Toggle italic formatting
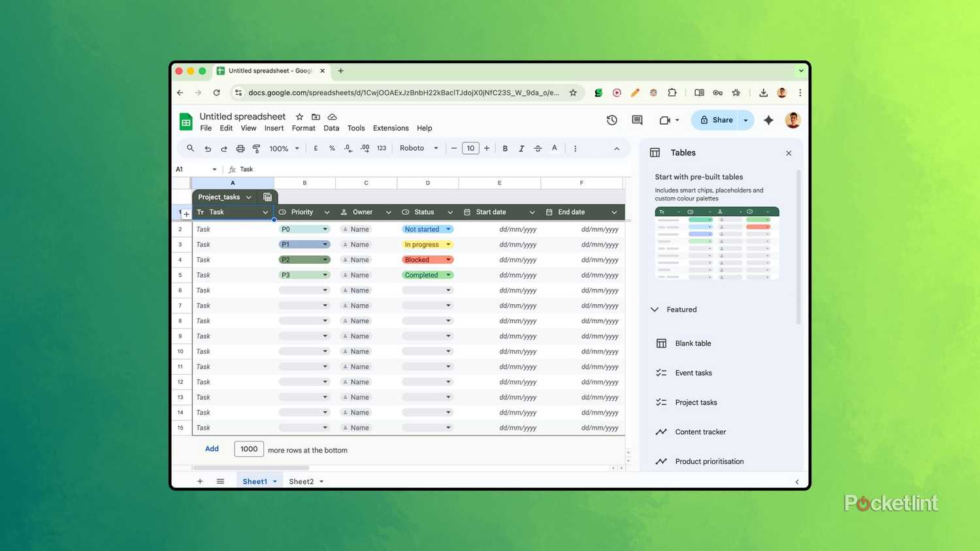 click(x=521, y=149)
